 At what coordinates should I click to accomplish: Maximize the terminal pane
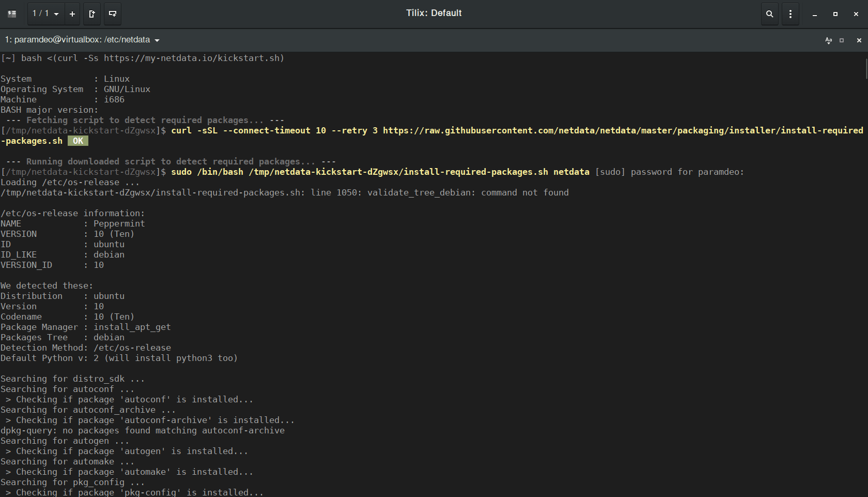tap(842, 40)
